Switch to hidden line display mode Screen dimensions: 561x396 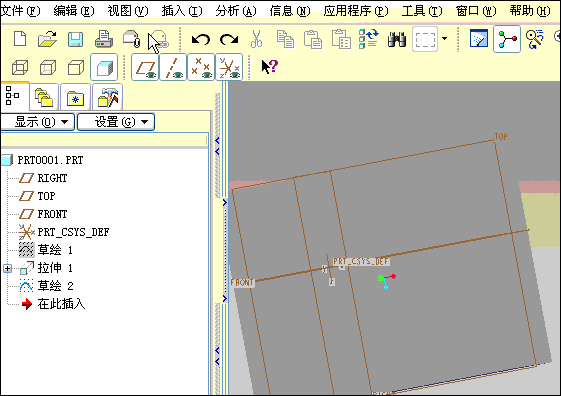tap(48, 67)
